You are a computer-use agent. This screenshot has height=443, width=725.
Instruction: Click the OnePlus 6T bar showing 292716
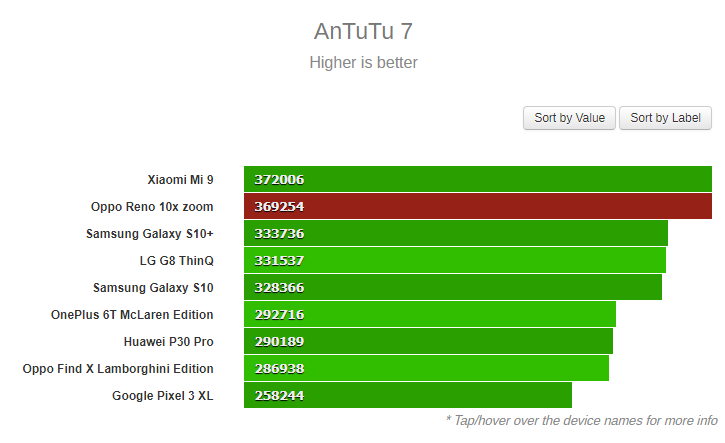click(x=429, y=315)
